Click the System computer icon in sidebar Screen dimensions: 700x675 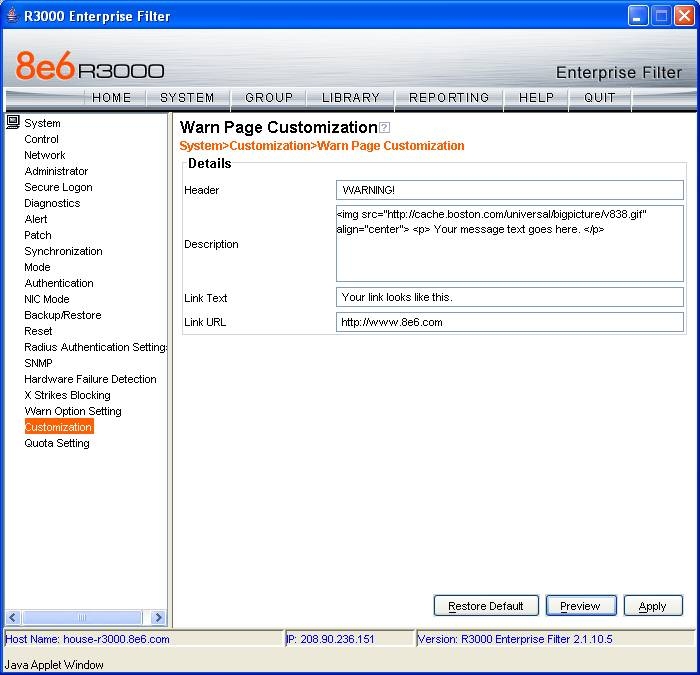[13, 123]
